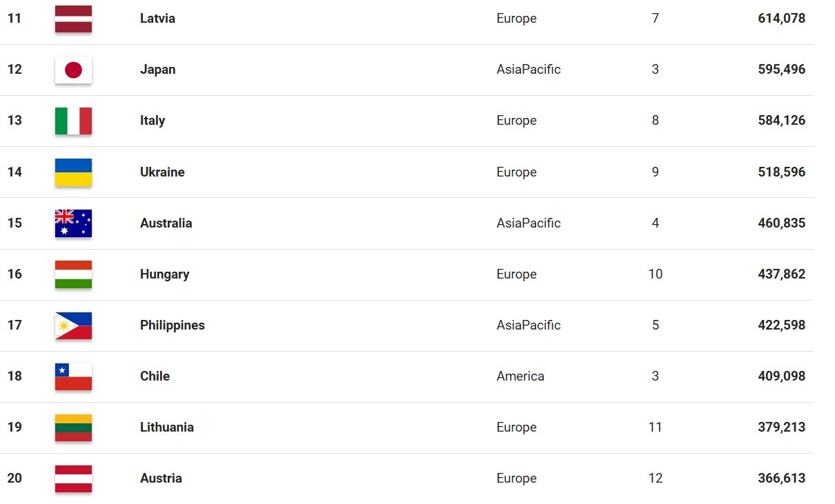Click Australia's AsiaPacific region label

click(529, 223)
